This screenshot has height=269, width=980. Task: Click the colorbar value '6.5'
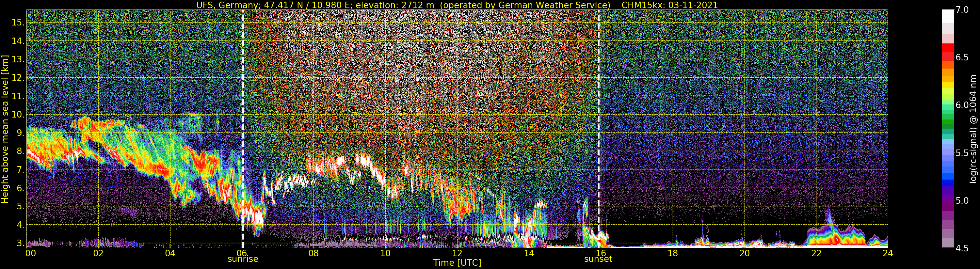click(x=962, y=57)
